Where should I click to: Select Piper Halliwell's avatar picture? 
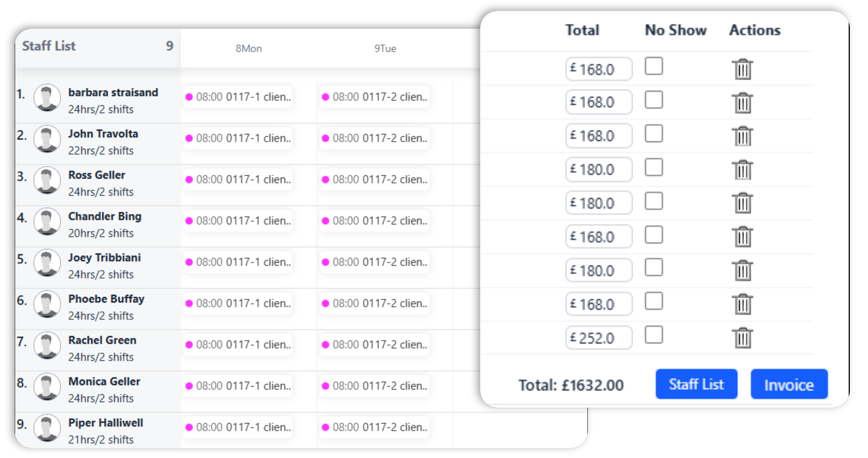[x=47, y=428]
